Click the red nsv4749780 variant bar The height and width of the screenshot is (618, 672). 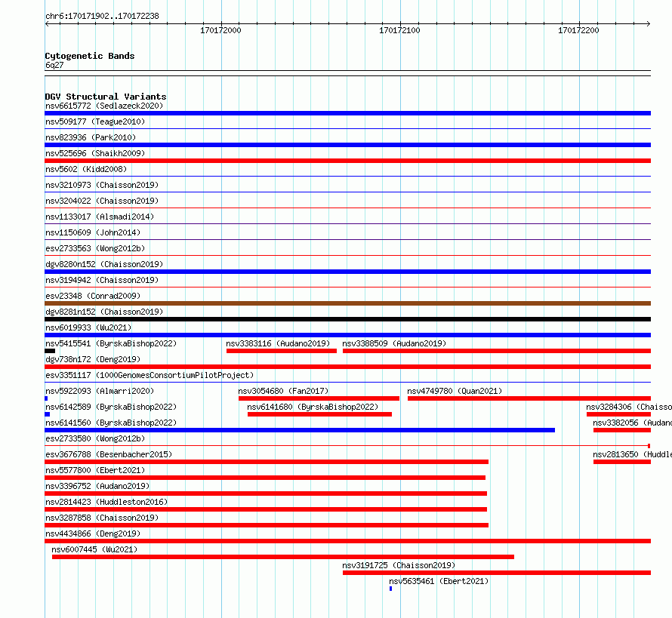pos(529,398)
